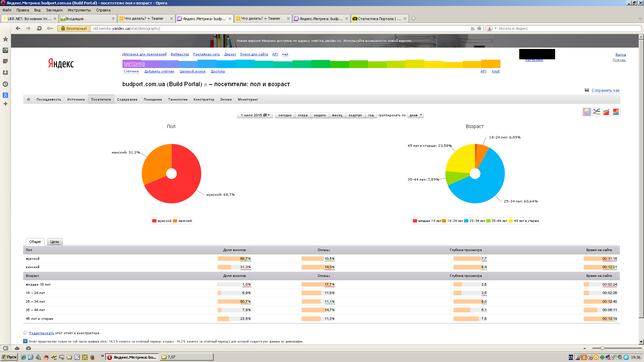Launch Internet Explorer from quick launch
Screen dimensions: 644x362
click(x=23, y=357)
